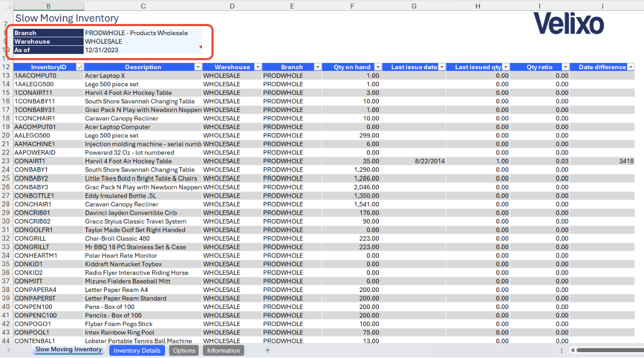Select column H header
The height and width of the screenshot is (358, 644).
coord(478,6)
